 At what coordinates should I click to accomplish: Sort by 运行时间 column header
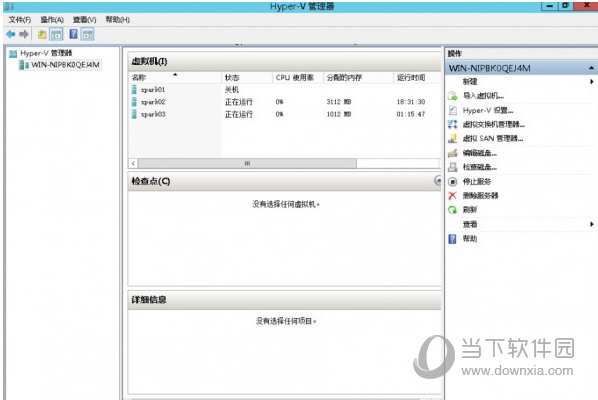click(x=417, y=77)
